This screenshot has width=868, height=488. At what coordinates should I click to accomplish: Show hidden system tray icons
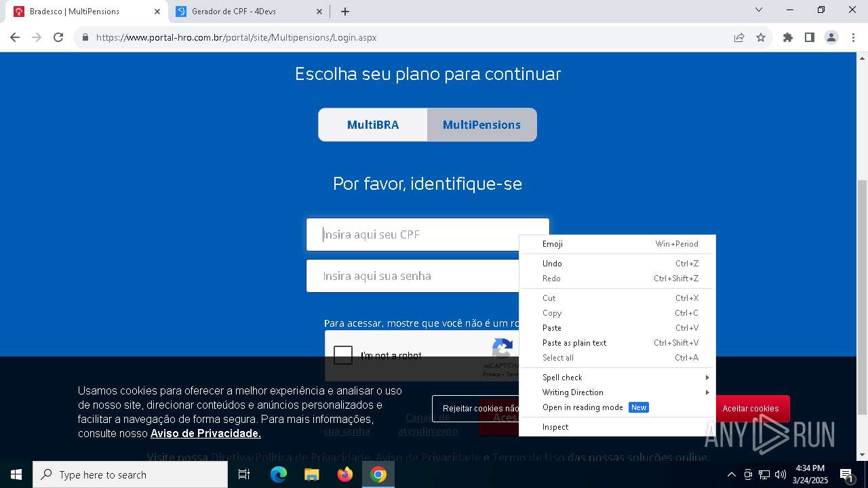[x=732, y=474]
